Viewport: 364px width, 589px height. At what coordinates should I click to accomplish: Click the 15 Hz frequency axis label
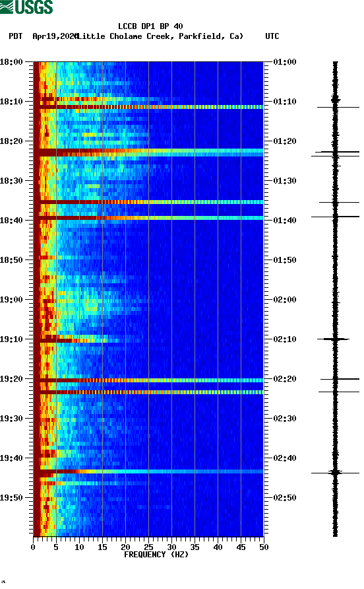[102, 547]
